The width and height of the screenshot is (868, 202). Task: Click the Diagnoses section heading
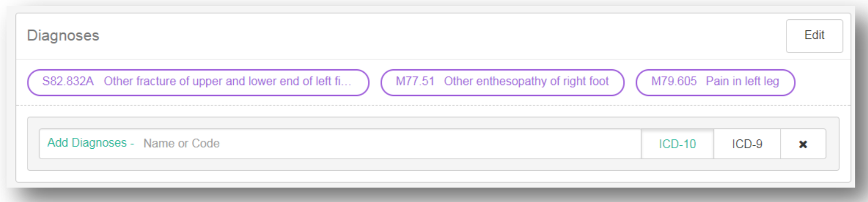(x=63, y=36)
